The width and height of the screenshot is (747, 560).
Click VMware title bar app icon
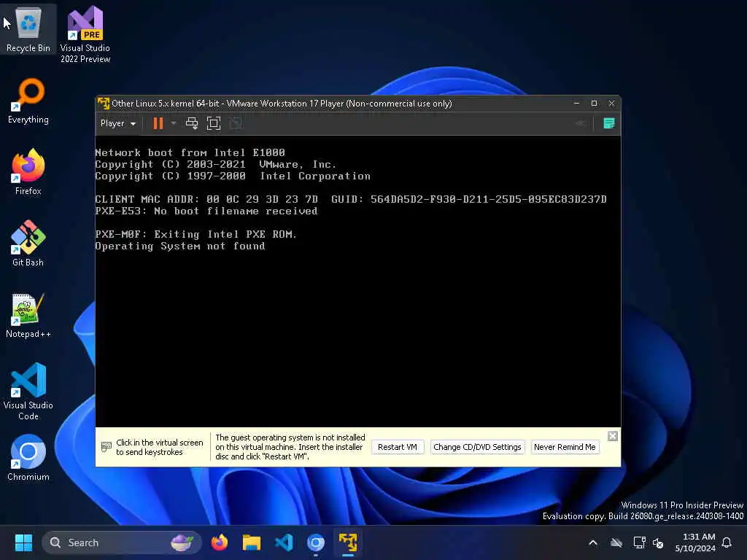tap(104, 104)
